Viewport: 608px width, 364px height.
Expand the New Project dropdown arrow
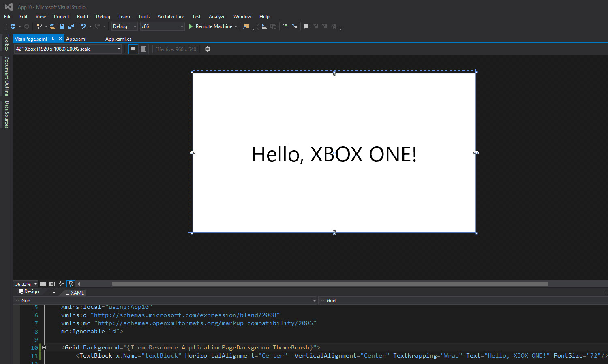pos(46,27)
